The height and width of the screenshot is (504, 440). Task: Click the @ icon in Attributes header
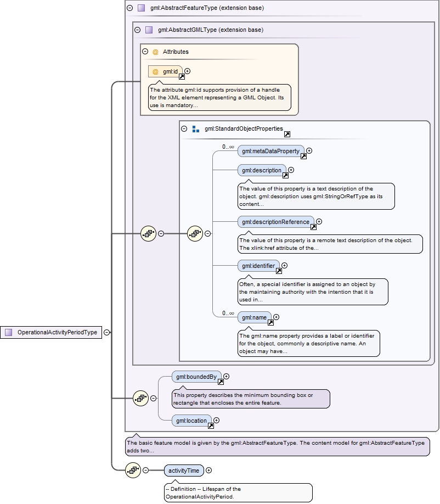(155, 52)
